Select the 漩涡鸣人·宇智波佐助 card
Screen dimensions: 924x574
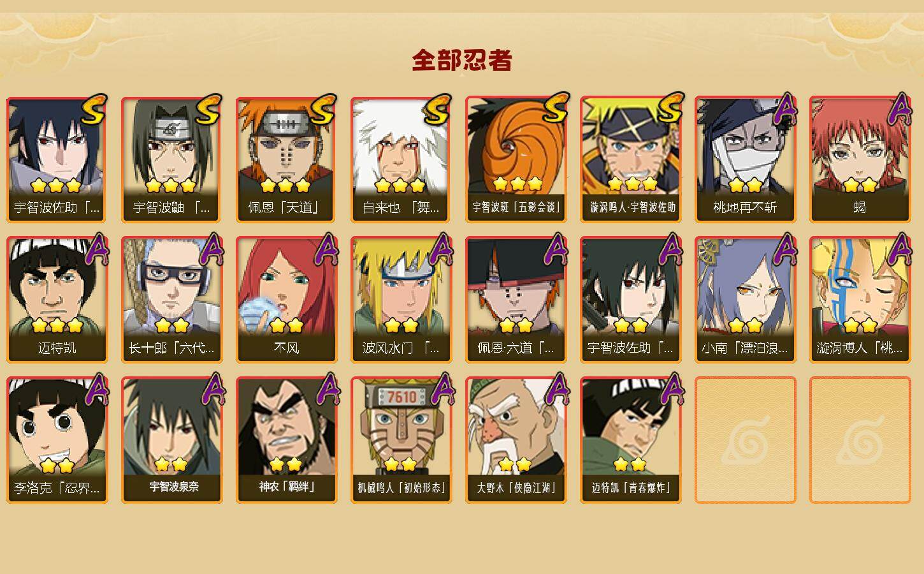point(630,159)
